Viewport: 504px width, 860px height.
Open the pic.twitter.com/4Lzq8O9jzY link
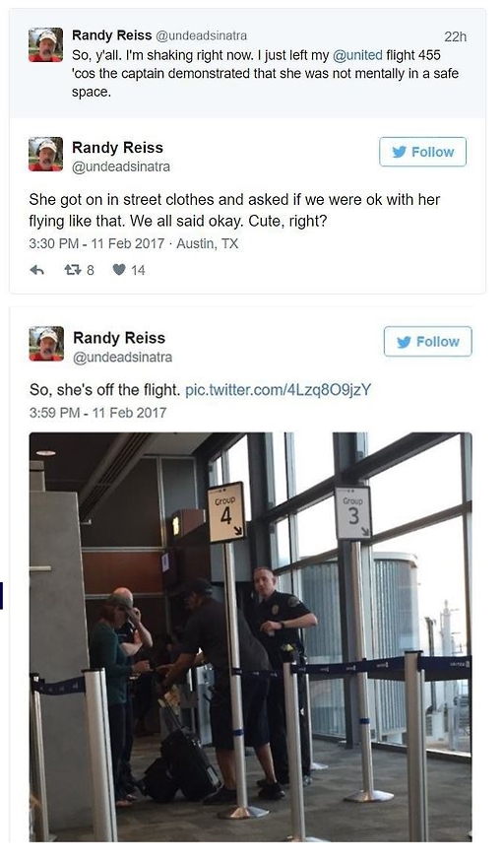tap(279, 390)
